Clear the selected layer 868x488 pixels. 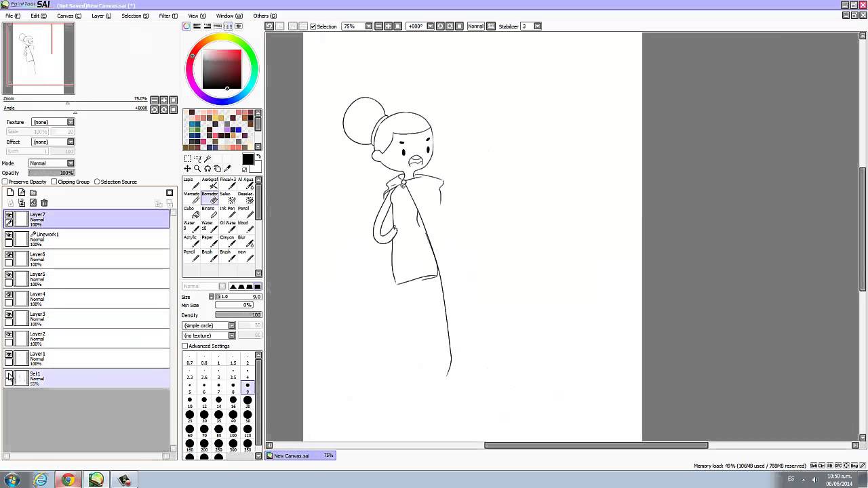[33, 203]
